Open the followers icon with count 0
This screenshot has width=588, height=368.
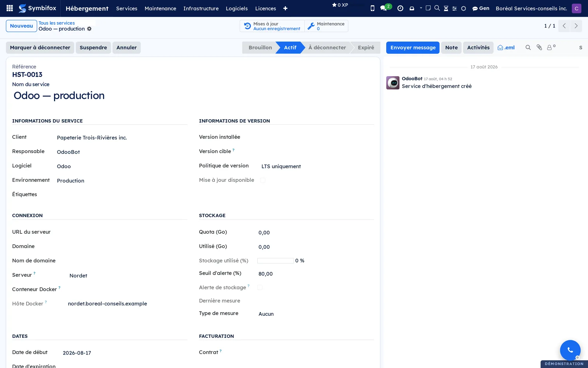point(551,47)
